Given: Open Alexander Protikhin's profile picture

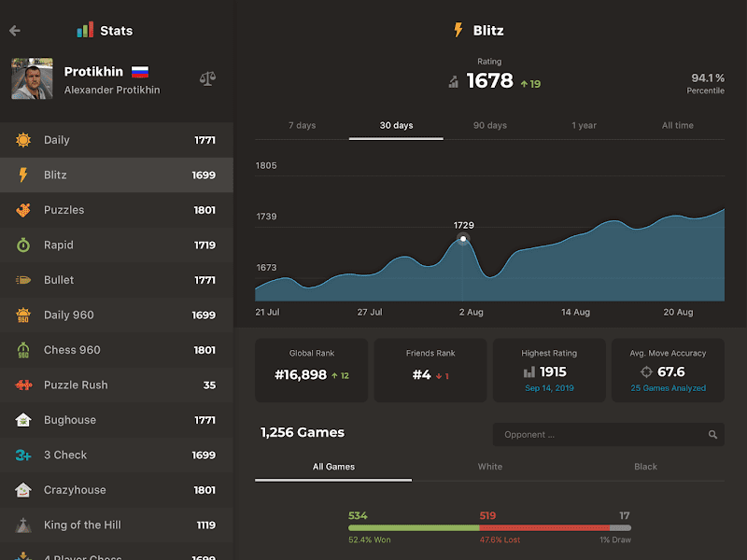Looking at the screenshot, I should [x=32, y=79].
